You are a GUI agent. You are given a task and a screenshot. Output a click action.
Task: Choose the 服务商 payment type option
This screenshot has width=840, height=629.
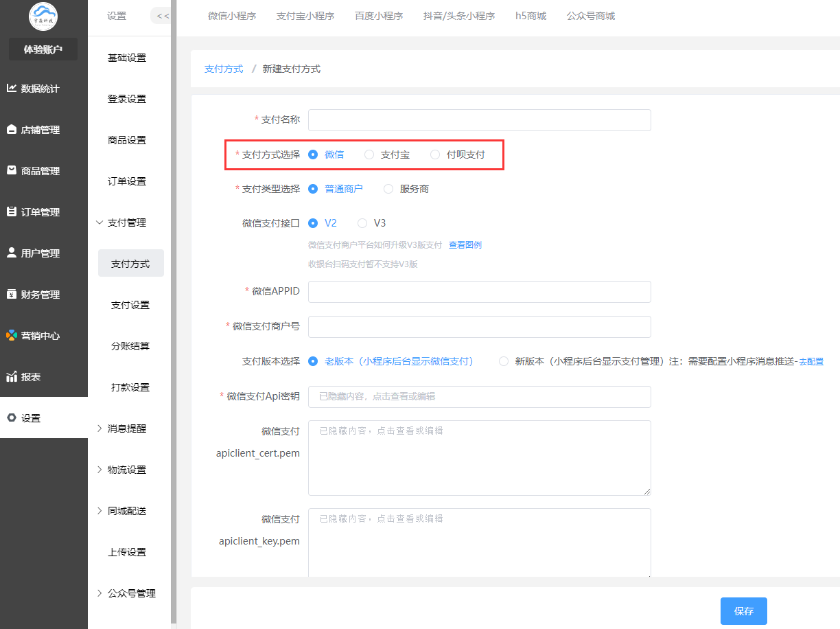pos(388,189)
